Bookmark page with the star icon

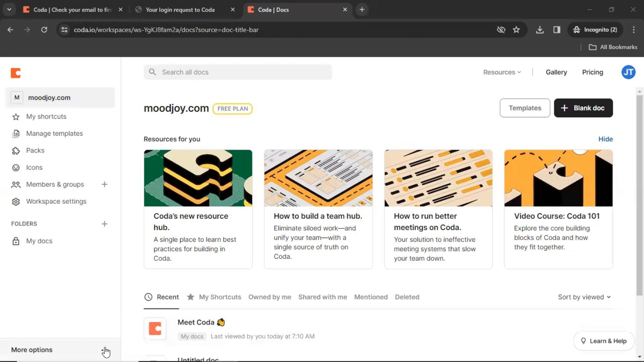(516, 30)
